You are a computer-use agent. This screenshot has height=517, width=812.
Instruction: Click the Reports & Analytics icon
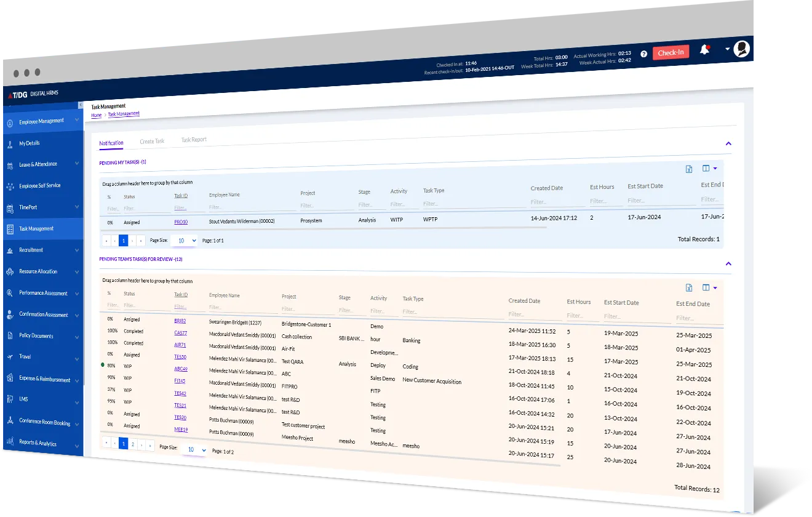[x=10, y=442]
